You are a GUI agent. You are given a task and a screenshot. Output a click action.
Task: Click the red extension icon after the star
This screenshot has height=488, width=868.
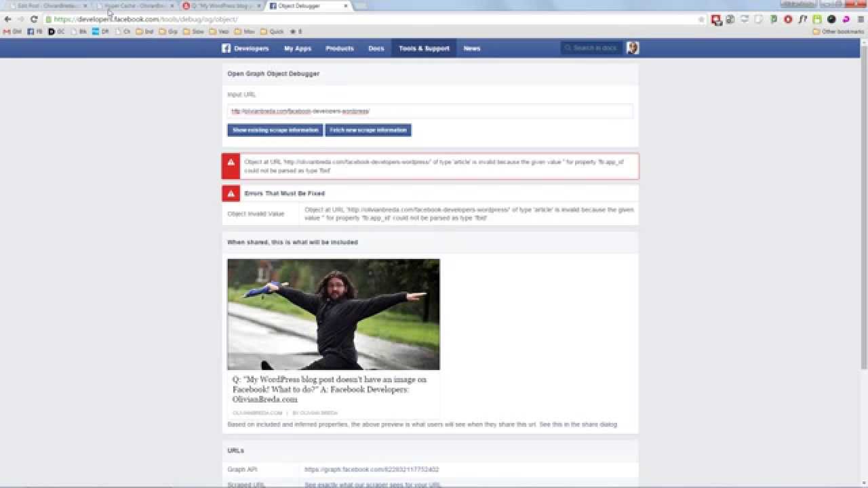click(x=716, y=19)
